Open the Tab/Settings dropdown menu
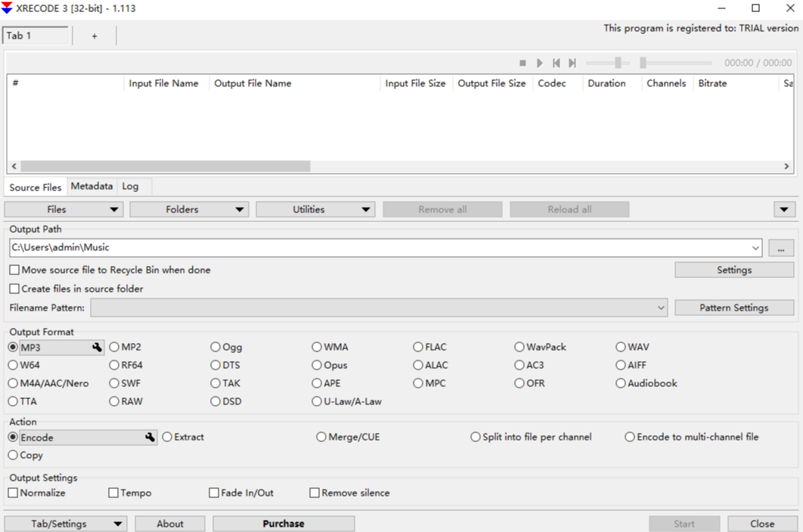Screen dimensions: 803x532 (66, 524)
